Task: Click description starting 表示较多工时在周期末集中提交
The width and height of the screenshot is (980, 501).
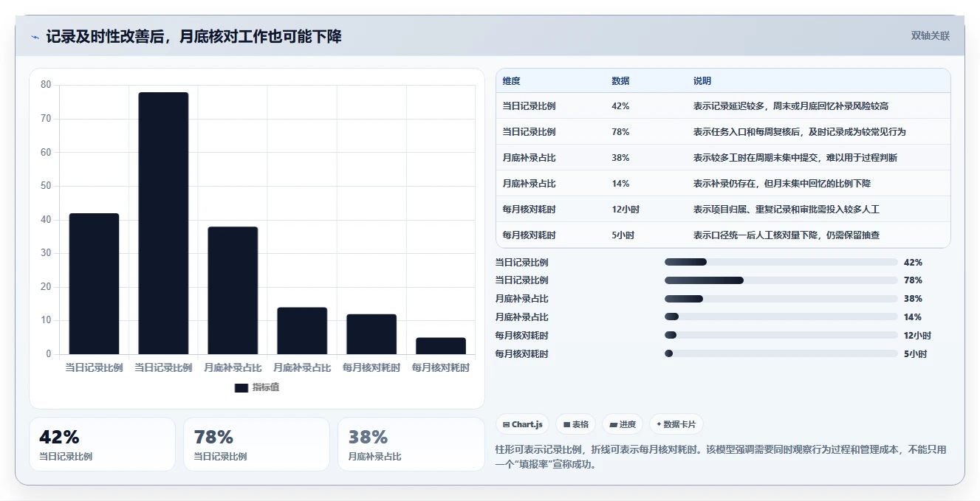Action: pos(795,158)
